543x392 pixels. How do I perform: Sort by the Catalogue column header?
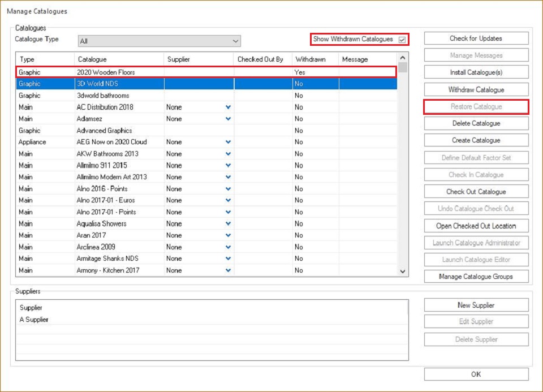coord(119,59)
